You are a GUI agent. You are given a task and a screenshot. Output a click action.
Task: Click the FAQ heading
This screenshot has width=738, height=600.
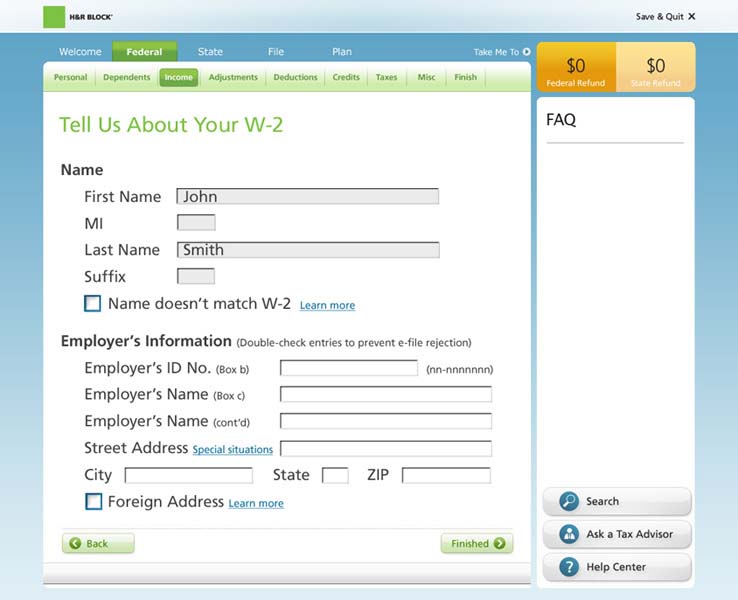click(561, 120)
